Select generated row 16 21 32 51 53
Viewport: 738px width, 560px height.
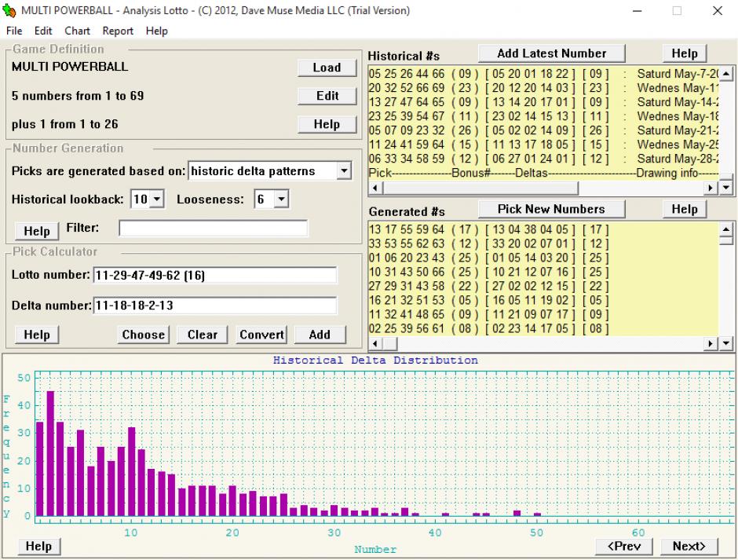[x=543, y=301]
